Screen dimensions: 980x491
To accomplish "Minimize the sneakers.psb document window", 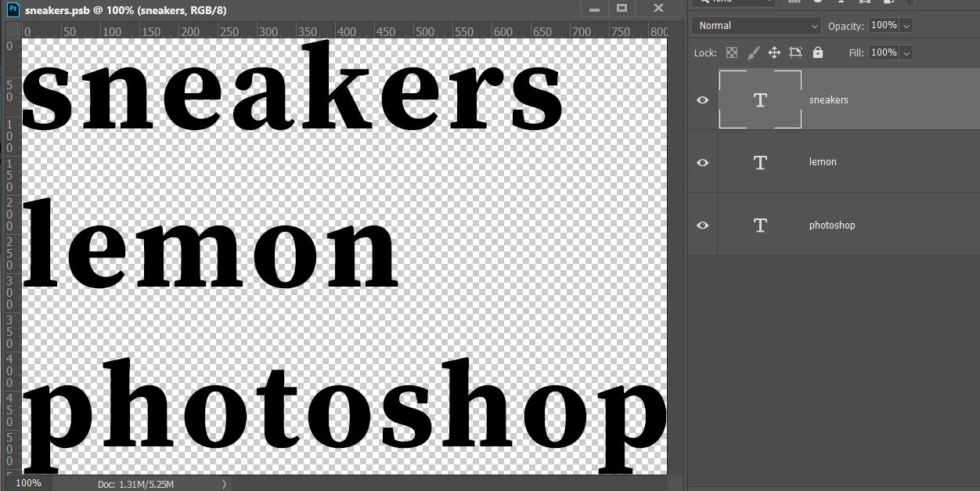I will click(x=595, y=9).
